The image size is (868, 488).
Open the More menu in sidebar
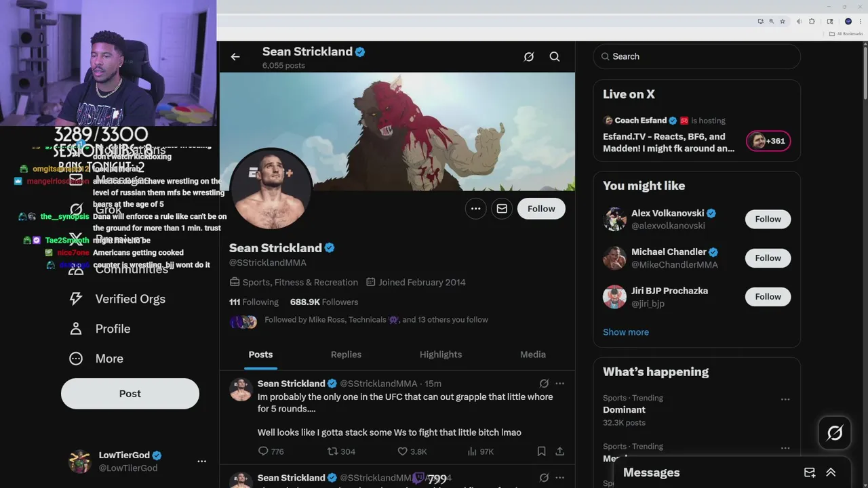[x=96, y=359]
